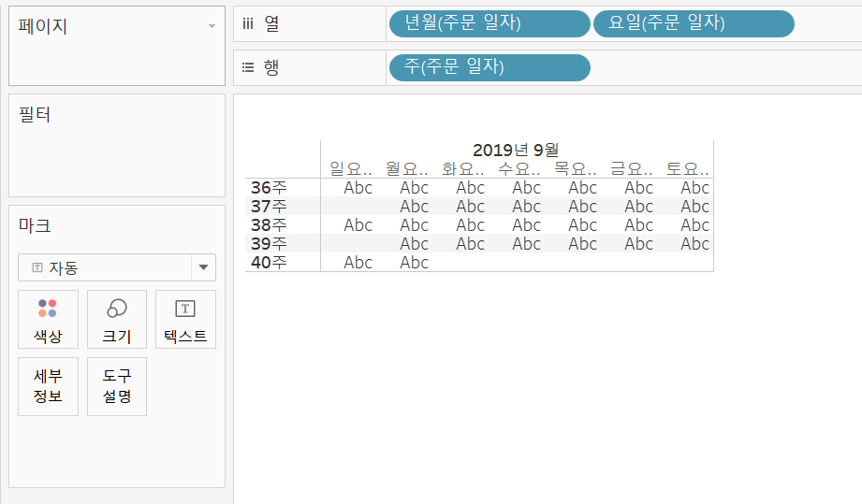Viewport: 862px width, 504px height.
Task: Select the 요일(주문 일자) pill in columns
Action: 694,23
